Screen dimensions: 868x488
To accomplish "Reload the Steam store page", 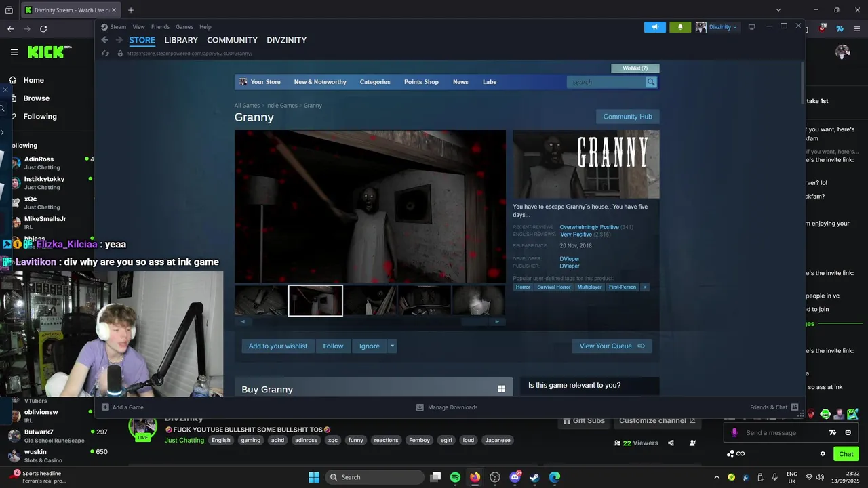I will point(105,53).
